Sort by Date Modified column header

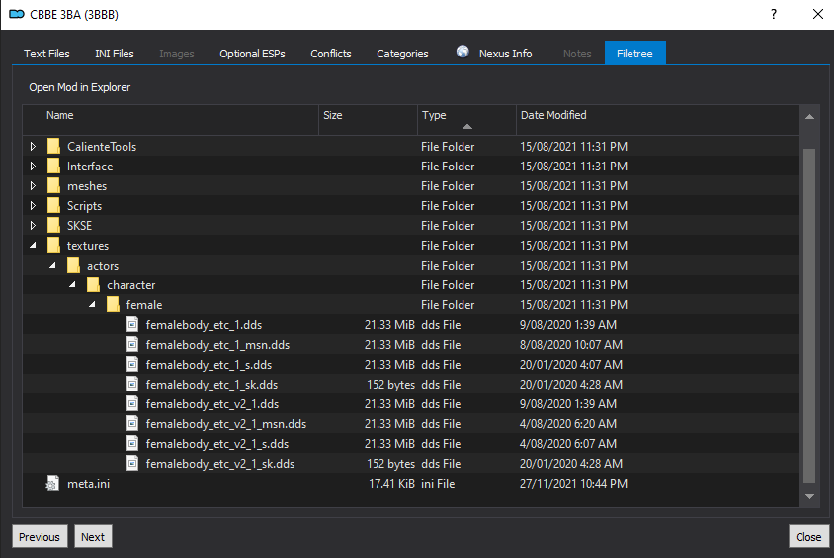coord(657,120)
